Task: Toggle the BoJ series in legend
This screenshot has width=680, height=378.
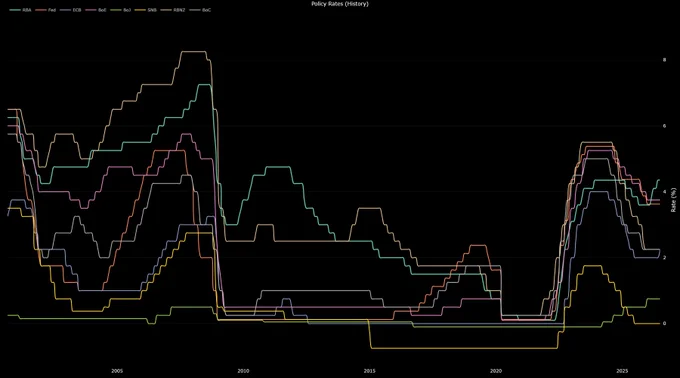Action: click(121, 10)
